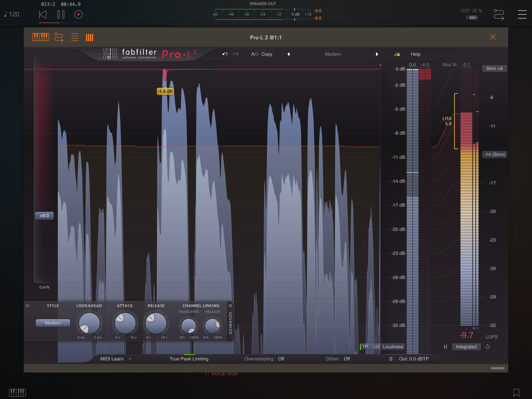Pause the loudness meter
The width and height of the screenshot is (532, 399).
pos(445,347)
